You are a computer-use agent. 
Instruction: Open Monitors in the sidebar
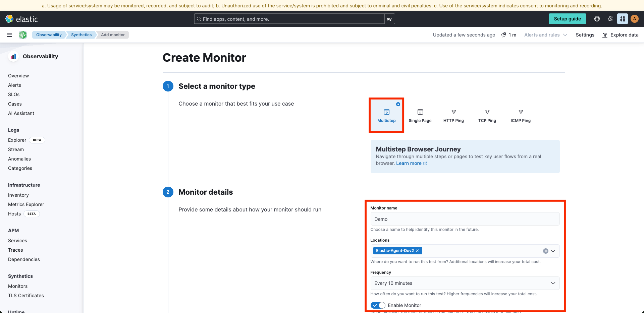click(18, 286)
